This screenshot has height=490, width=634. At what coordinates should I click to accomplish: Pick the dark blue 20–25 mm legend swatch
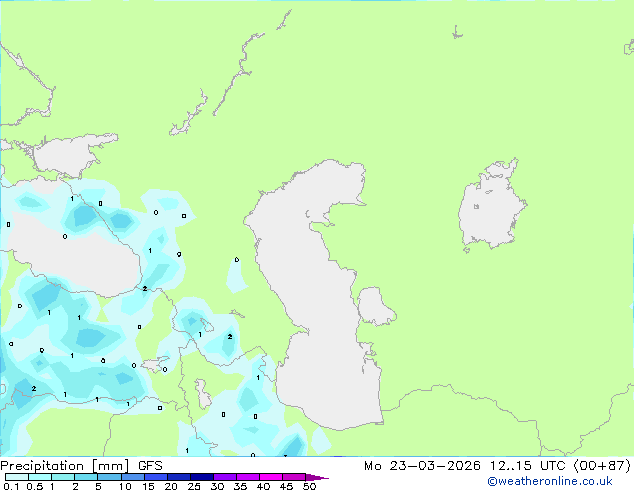pos(178,477)
